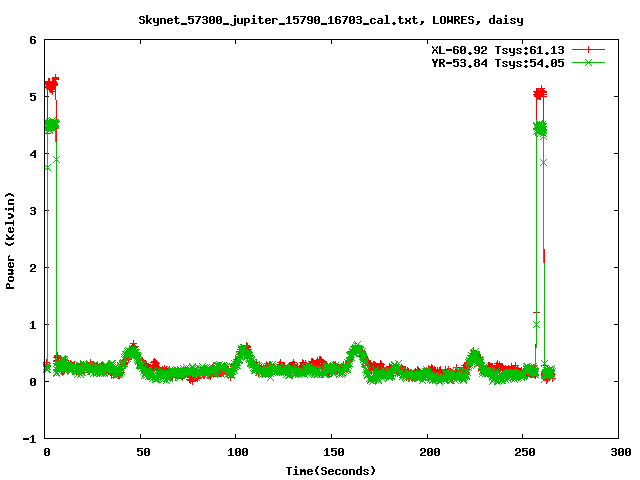This screenshot has height=480, width=640.
Task: Click the y-axis tick label "3"
Action: [x=33, y=211]
